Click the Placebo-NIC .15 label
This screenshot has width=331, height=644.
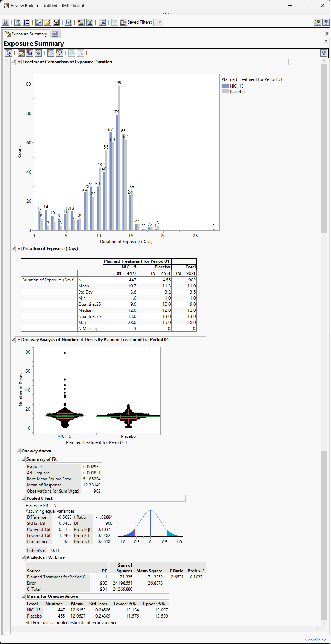pos(41,505)
